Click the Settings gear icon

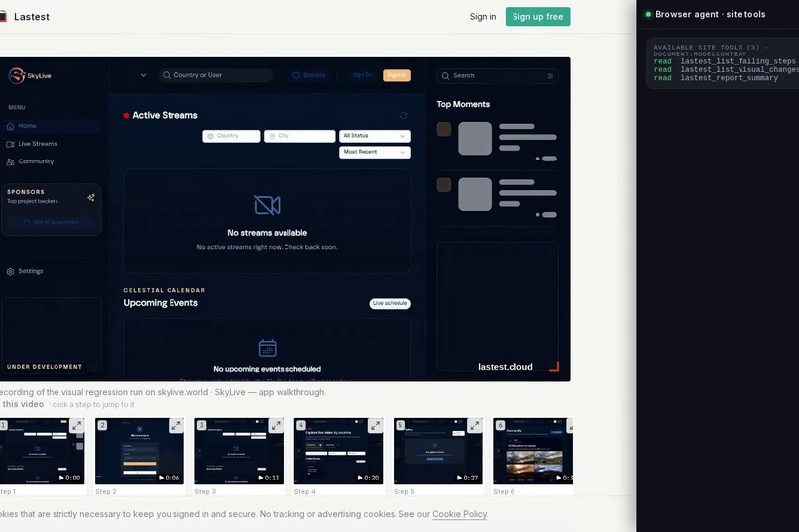10,271
